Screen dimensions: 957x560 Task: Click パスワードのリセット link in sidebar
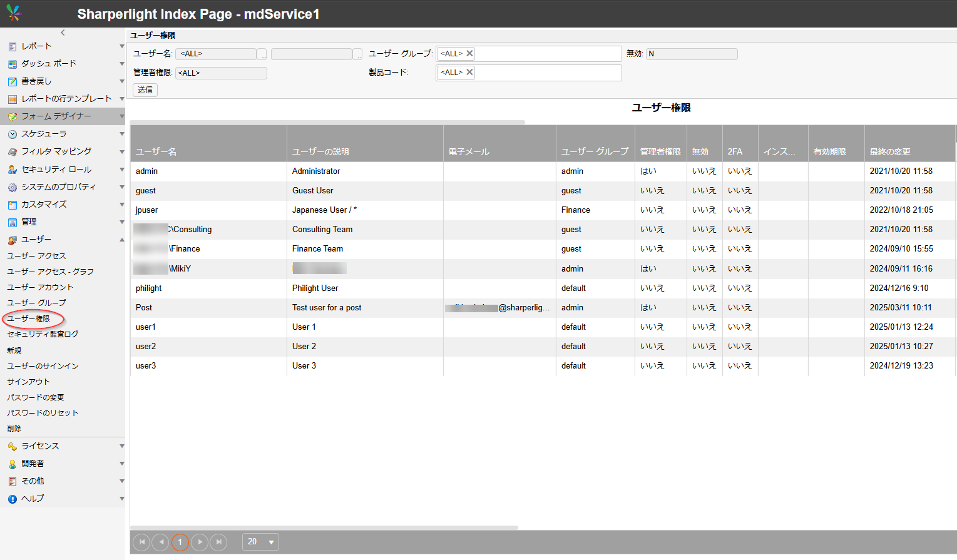(x=43, y=413)
